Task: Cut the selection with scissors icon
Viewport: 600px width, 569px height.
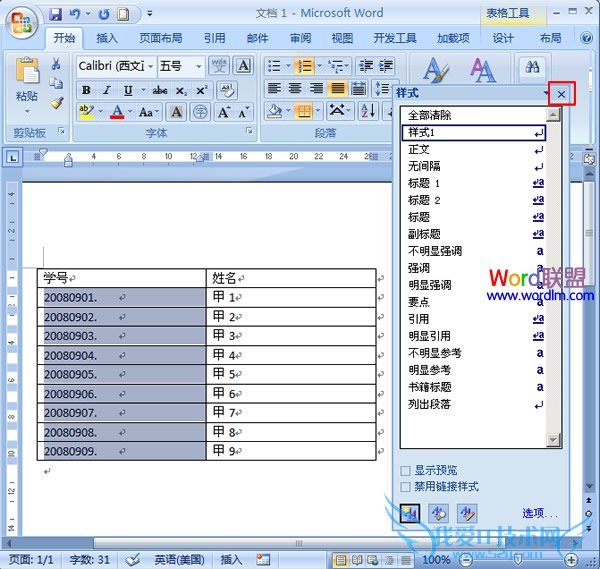Action: click(x=56, y=64)
